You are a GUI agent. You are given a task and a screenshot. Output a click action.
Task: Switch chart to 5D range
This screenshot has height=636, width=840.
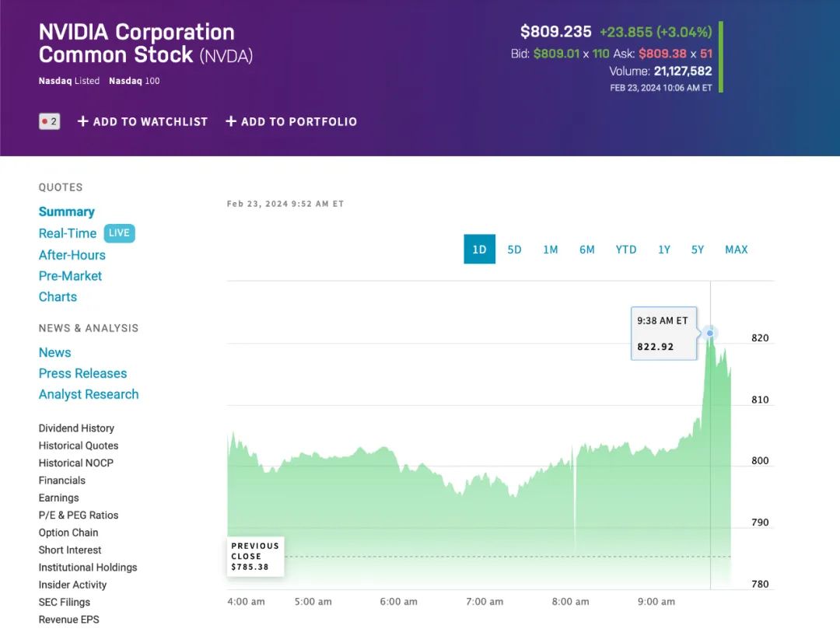click(x=514, y=250)
